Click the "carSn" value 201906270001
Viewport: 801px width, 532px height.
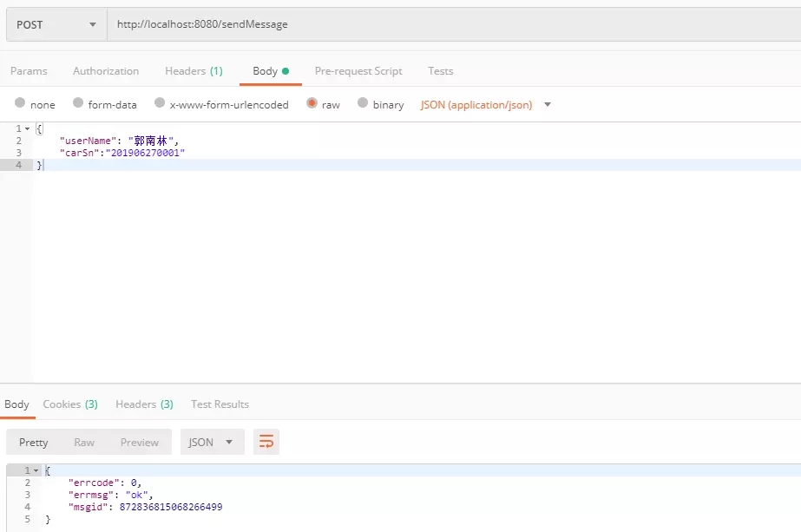click(145, 153)
